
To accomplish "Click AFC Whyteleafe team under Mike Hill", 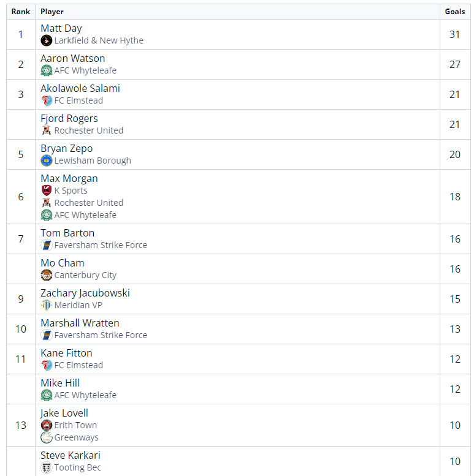I will tap(85, 395).
